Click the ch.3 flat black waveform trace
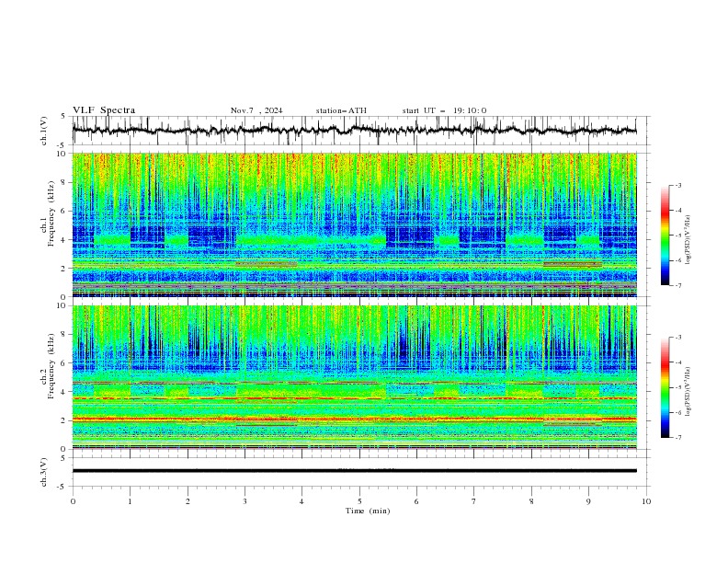This screenshot has width=728, height=563. (x=354, y=471)
